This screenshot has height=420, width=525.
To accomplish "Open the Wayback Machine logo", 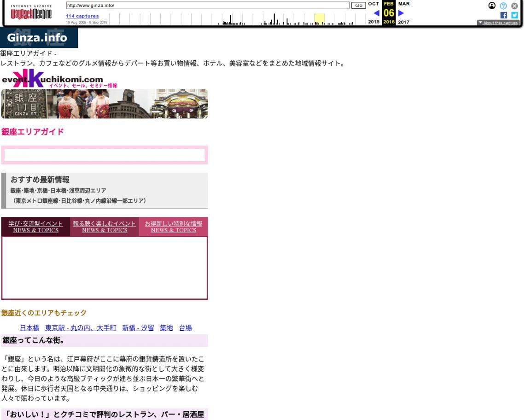I will coord(31,12).
